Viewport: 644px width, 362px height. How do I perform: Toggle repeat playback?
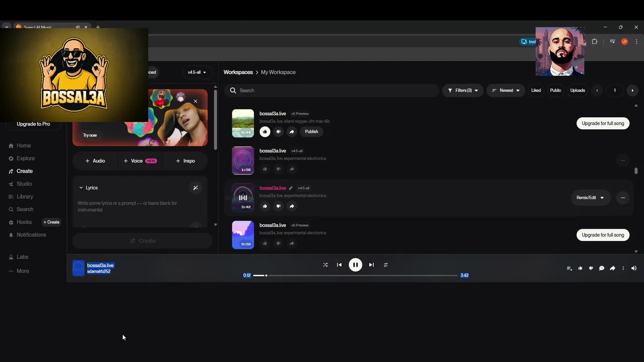point(385,265)
